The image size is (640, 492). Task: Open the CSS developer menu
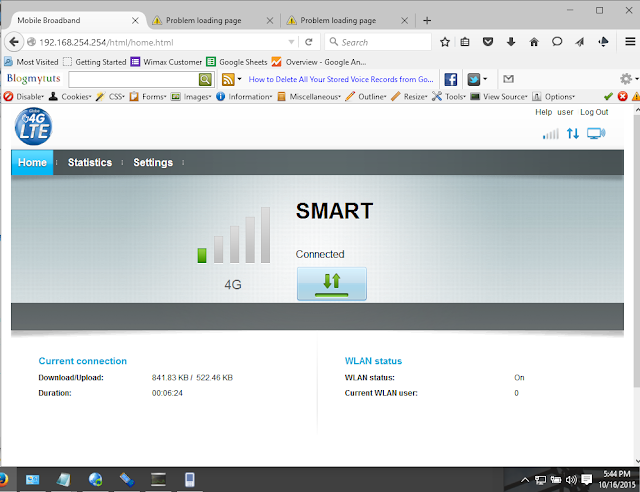coord(110,97)
